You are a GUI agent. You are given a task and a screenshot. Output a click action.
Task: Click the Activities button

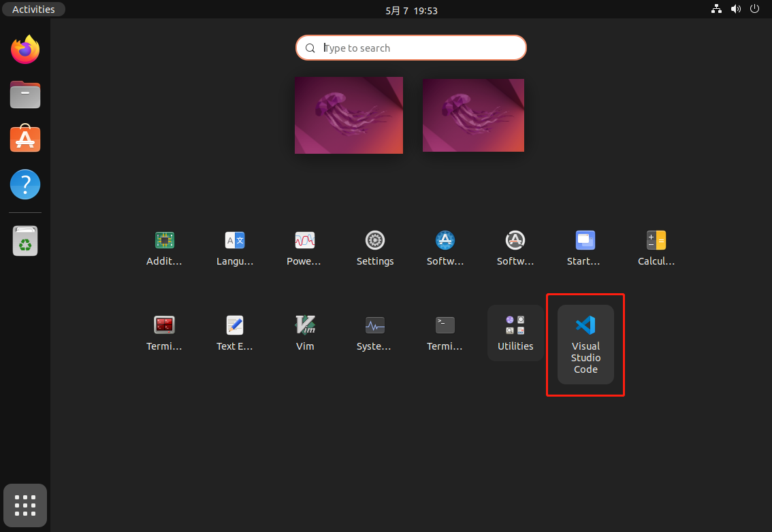(x=33, y=10)
